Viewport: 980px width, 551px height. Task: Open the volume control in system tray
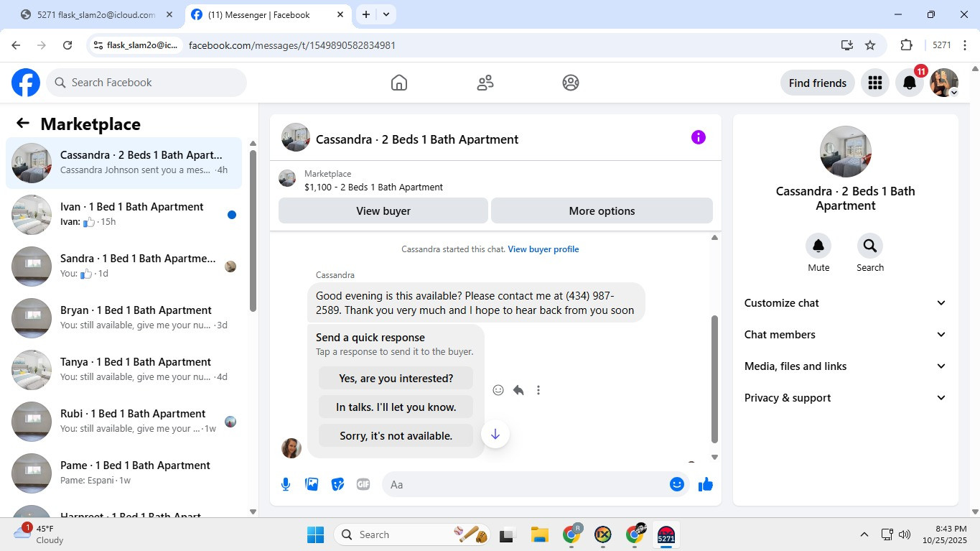[x=905, y=534]
